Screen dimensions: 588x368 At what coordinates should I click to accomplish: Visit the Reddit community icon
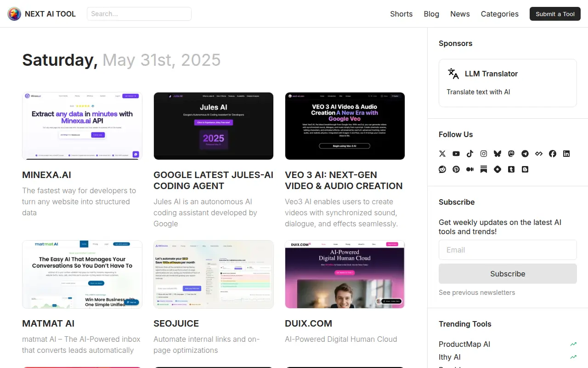(x=442, y=169)
